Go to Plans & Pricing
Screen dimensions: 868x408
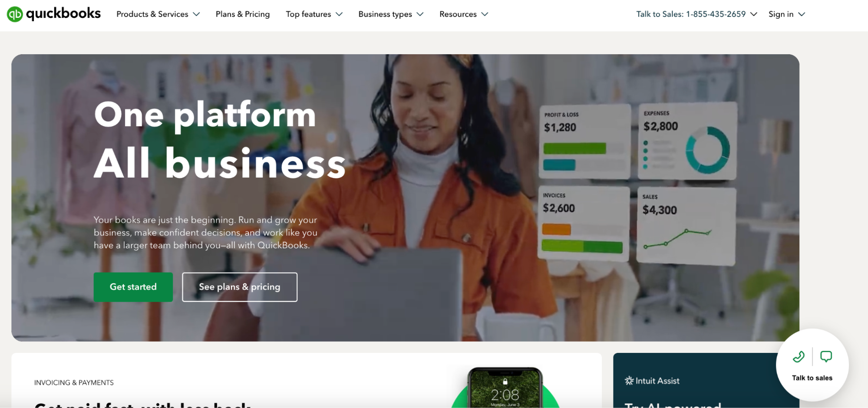(243, 14)
